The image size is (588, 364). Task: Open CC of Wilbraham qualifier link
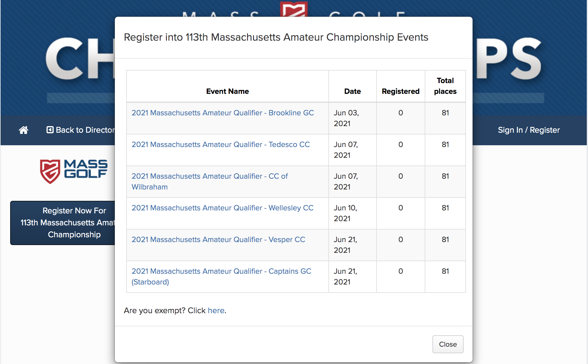point(210,181)
